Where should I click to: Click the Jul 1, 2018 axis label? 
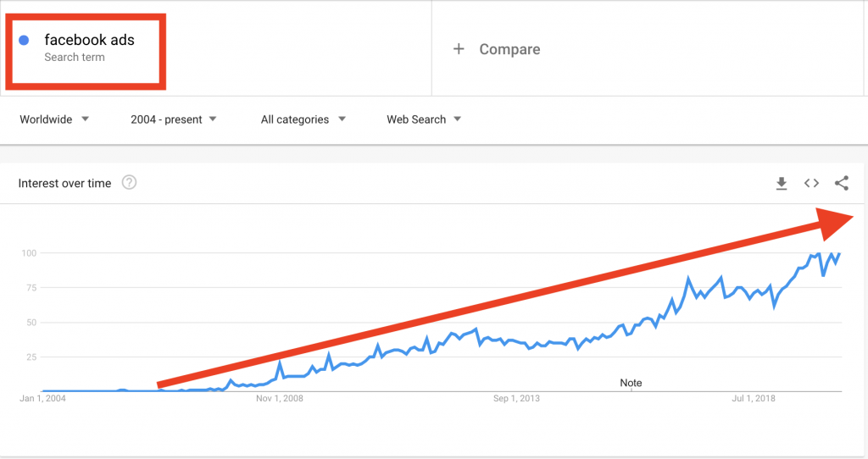(x=754, y=398)
